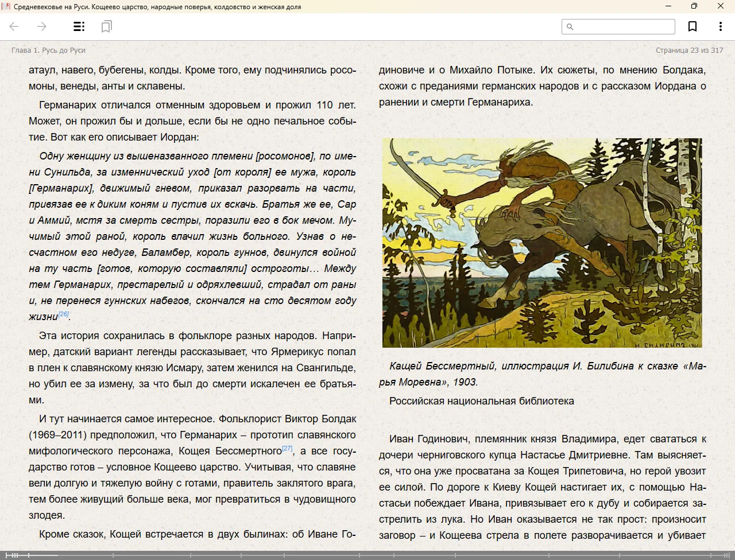Click the page indicator 'Страница 23 из 317'
Image resolution: width=735 pixels, height=560 pixels.
click(689, 50)
